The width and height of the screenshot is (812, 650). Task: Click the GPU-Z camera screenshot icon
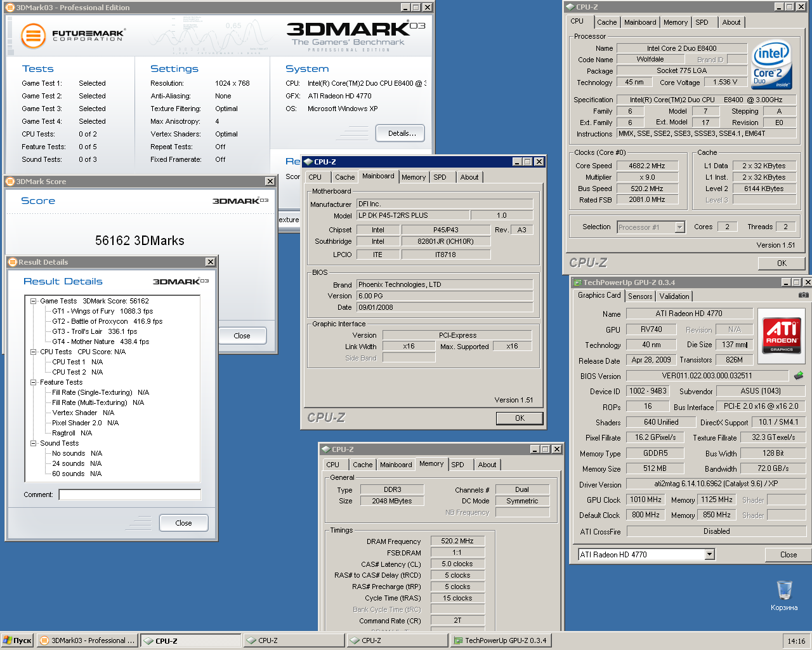803,295
